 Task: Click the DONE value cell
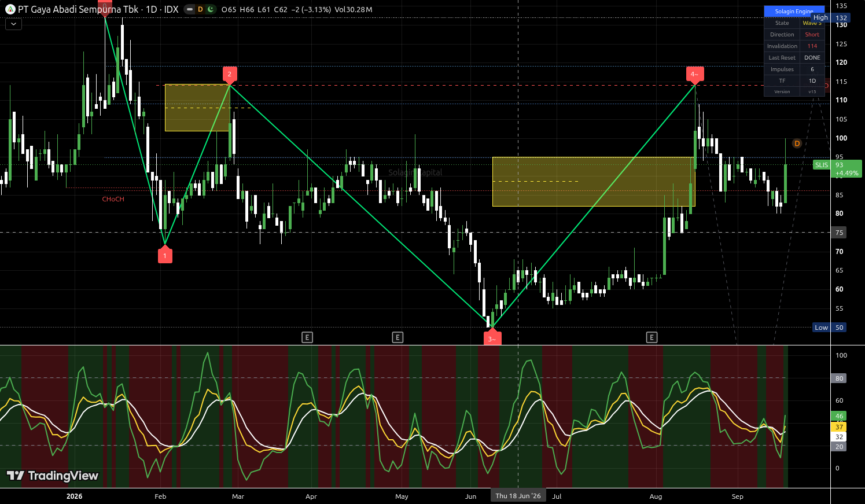pos(812,58)
